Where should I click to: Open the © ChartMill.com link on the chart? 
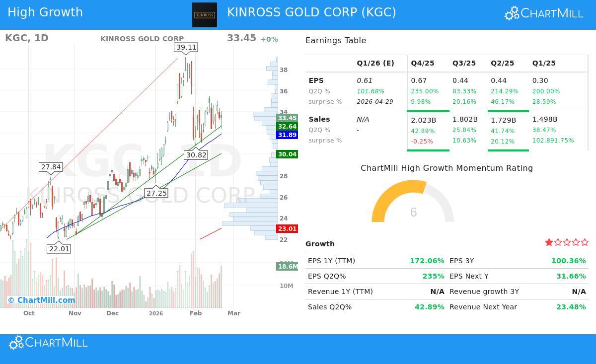pos(42,300)
